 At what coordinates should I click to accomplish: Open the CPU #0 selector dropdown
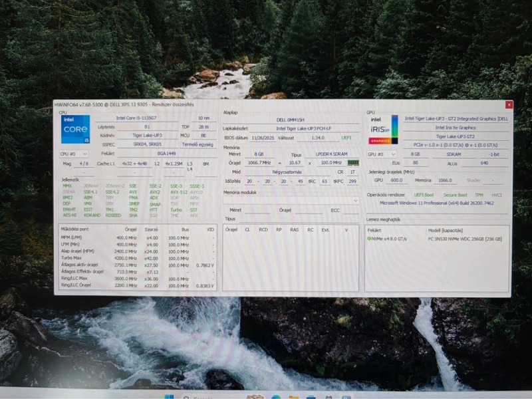[x=74, y=154]
